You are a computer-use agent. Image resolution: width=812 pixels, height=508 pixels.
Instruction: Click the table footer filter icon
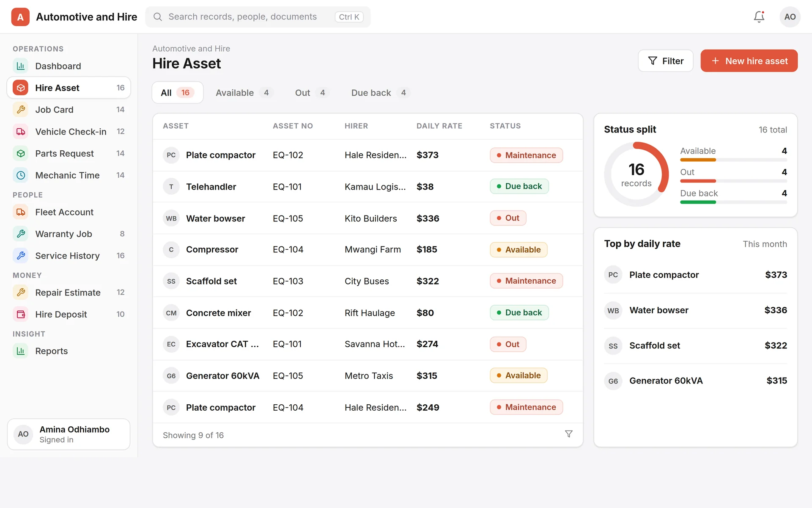coord(569,434)
